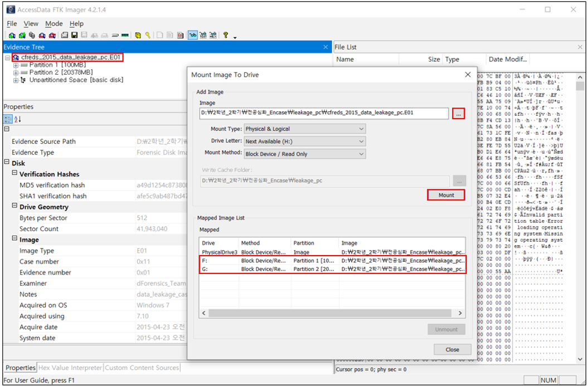This screenshot has height=386, width=588.
Task: Click the mapped list scroll left arrow
Action: (x=204, y=313)
